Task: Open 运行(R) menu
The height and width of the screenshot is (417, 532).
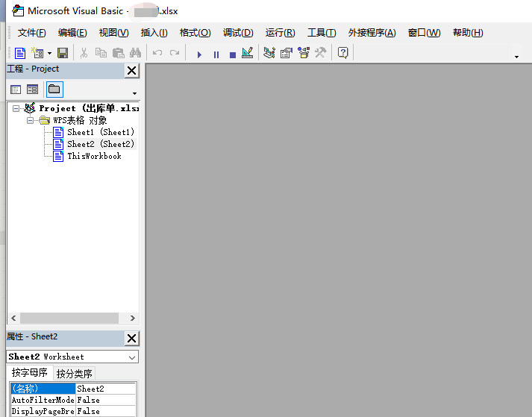Action: (280, 33)
